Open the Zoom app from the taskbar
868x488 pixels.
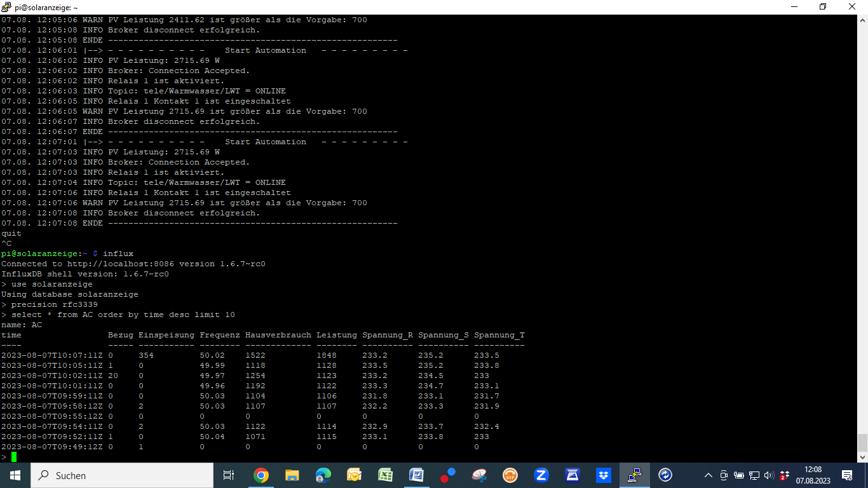(541, 475)
